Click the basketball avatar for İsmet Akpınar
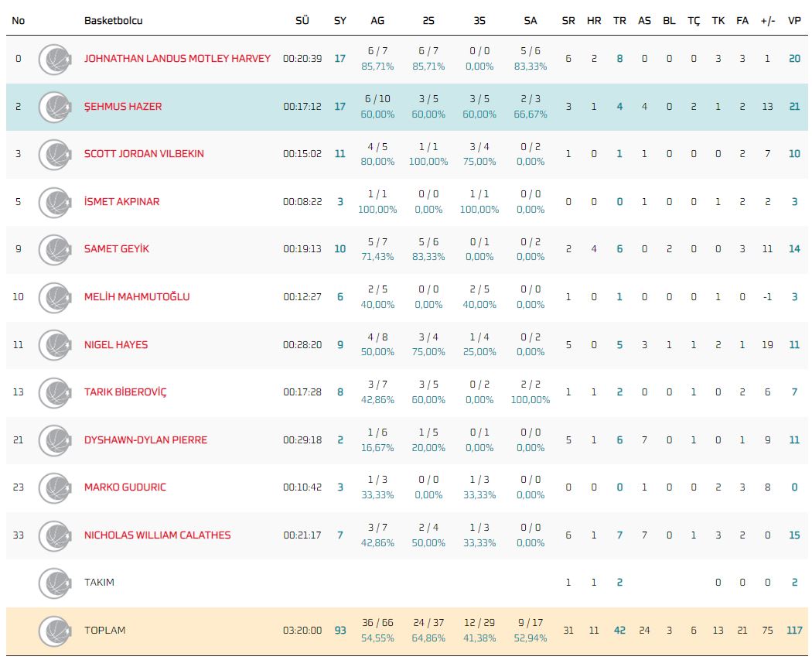812x660 pixels. 55,202
